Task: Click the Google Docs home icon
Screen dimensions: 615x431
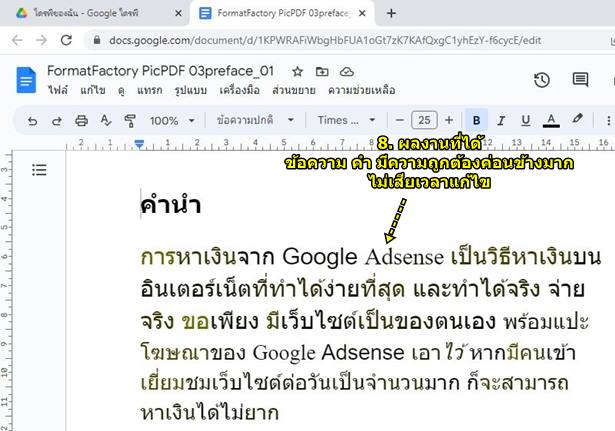Action: pyautogui.click(x=26, y=80)
